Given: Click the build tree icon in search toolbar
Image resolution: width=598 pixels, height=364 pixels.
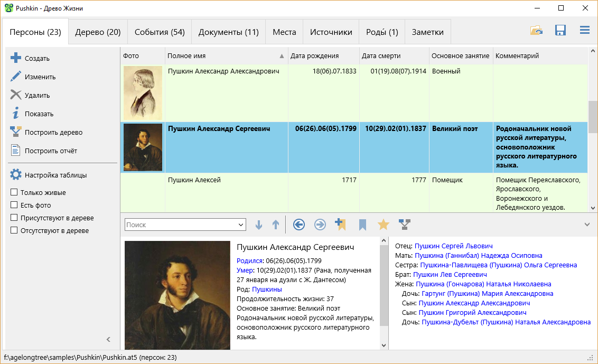Looking at the screenshot, I should click(405, 225).
